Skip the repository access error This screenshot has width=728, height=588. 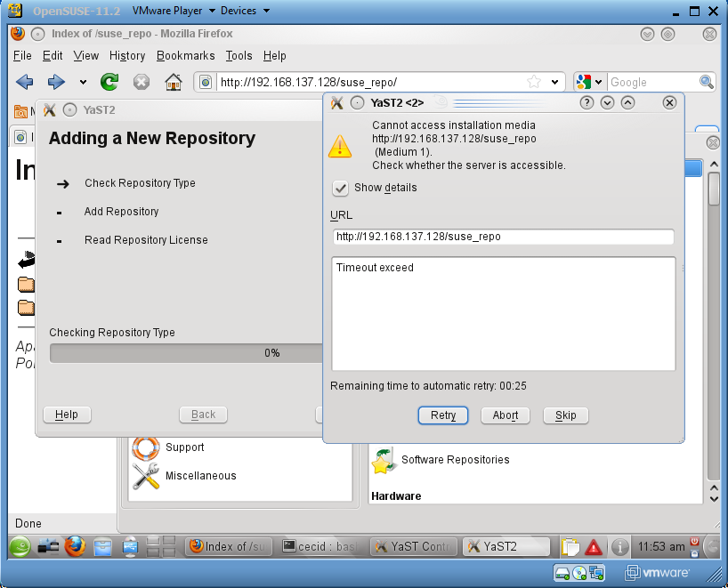pyautogui.click(x=565, y=415)
